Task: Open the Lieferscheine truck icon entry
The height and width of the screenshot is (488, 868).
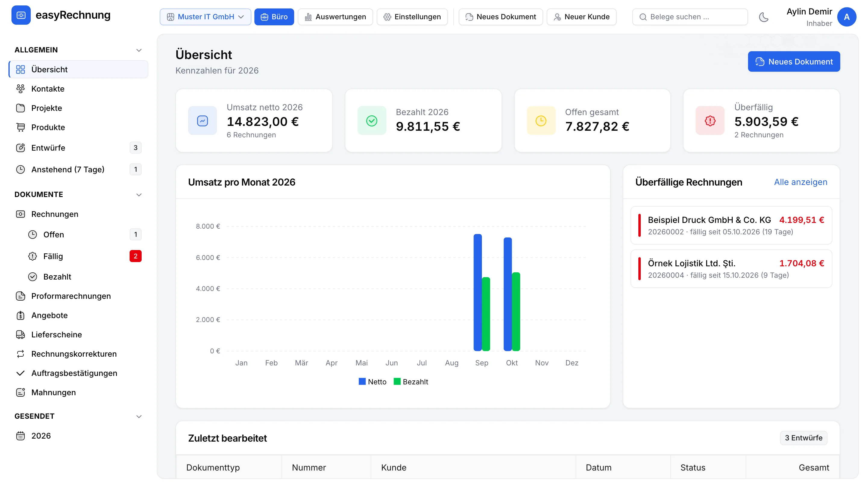Action: click(20, 334)
